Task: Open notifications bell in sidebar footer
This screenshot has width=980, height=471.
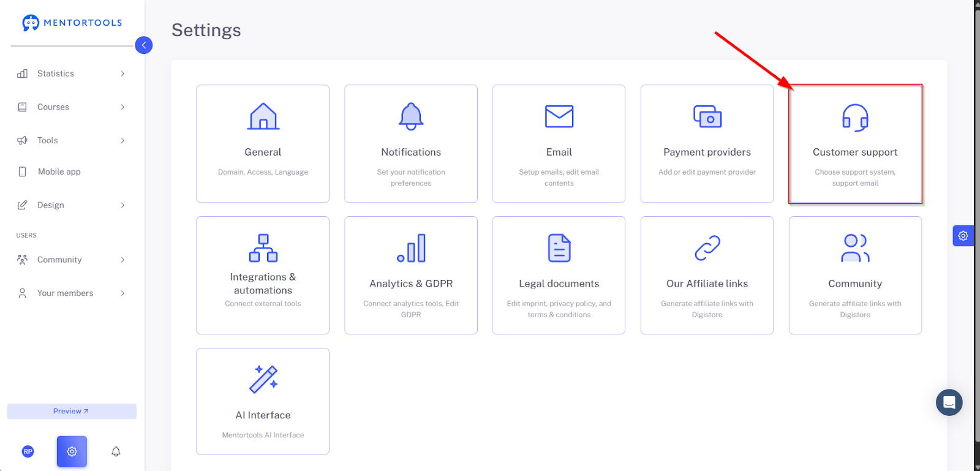Action: pos(116,451)
